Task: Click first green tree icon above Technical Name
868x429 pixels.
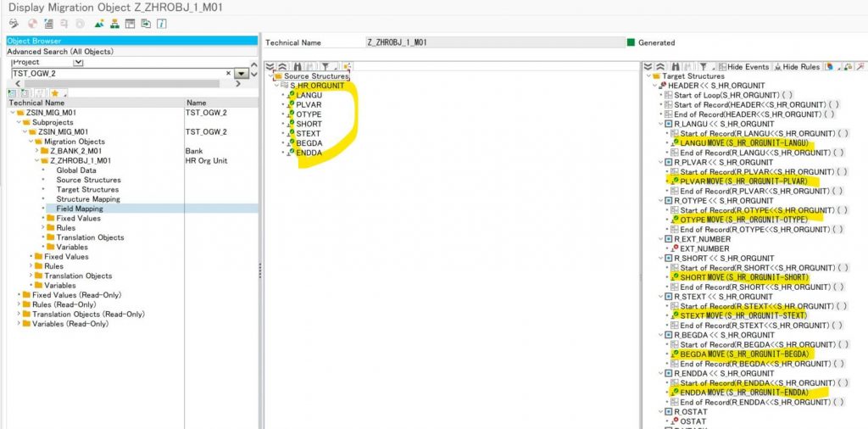Action: pyautogui.click(x=12, y=93)
